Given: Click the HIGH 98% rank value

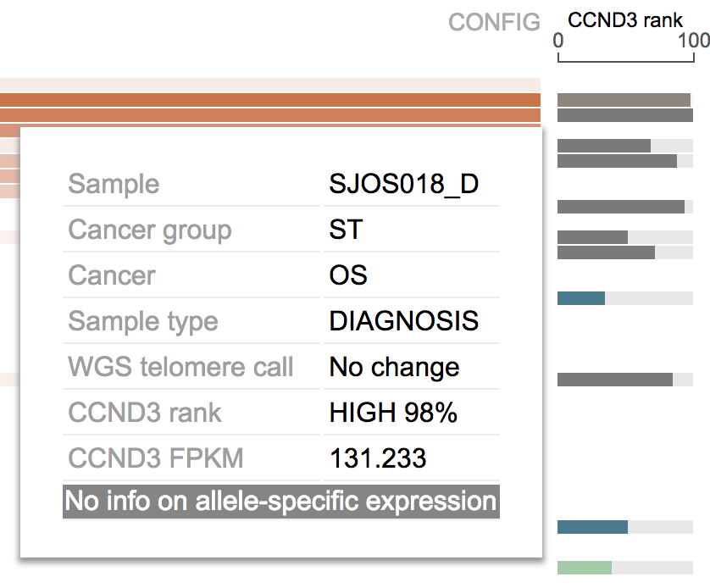Looking at the screenshot, I should [393, 413].
